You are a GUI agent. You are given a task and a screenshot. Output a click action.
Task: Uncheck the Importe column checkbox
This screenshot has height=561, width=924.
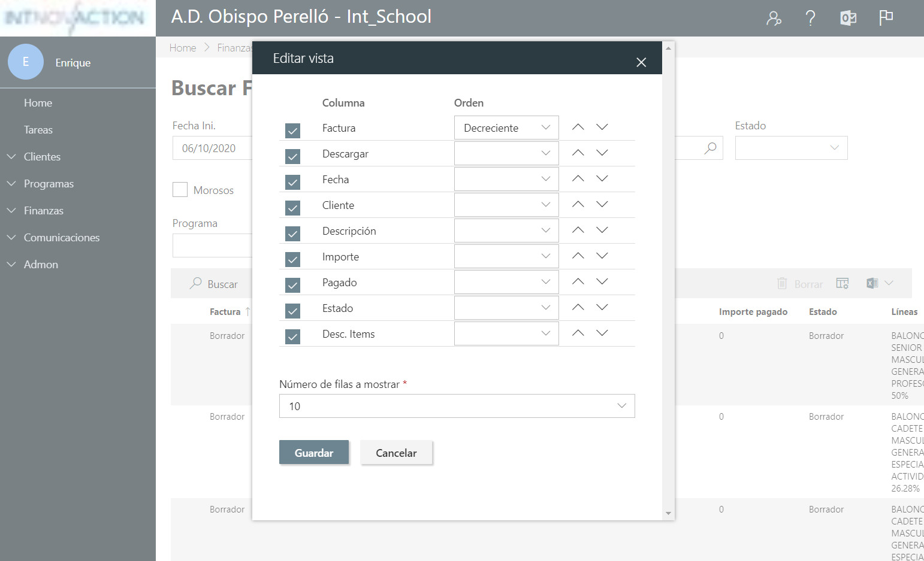click(292, 259)
